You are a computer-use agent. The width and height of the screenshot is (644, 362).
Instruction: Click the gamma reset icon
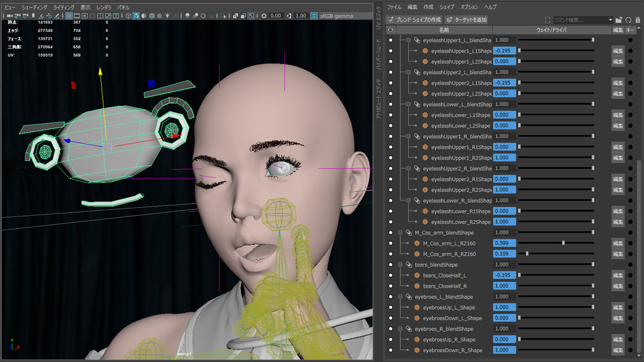coord(289,16)
